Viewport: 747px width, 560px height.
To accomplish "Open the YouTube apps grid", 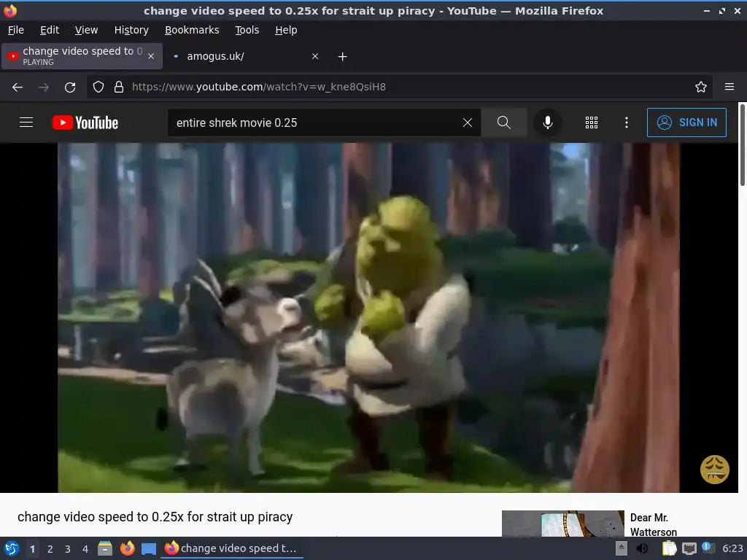I will pyautogui.click(x=591, y=122).
